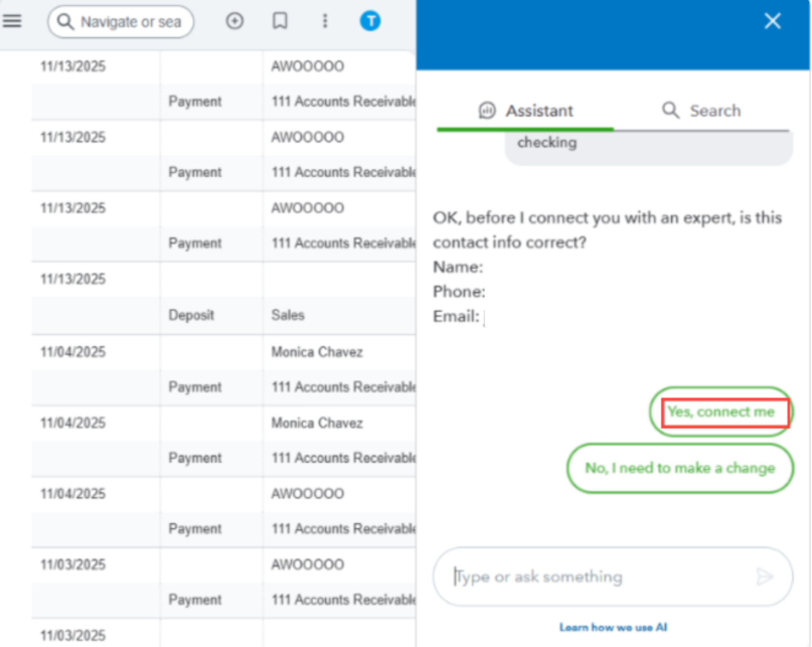Click the blue T profile avatar
Viewport: 812px width, 647px height.
point(370,21)
